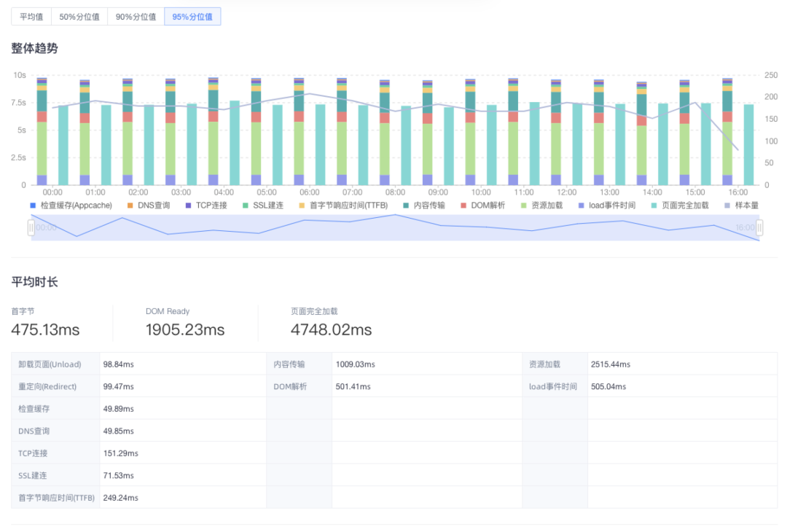Screen dimensions: 787x532
Task: Toggle DNS查询 legend series
Action: click(x=149, y=206)
